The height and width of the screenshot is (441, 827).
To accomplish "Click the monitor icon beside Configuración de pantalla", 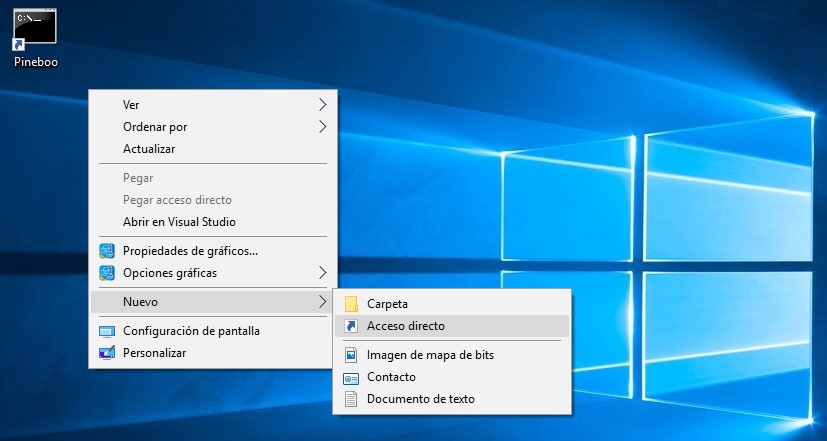I will click(x=107, y=331).
